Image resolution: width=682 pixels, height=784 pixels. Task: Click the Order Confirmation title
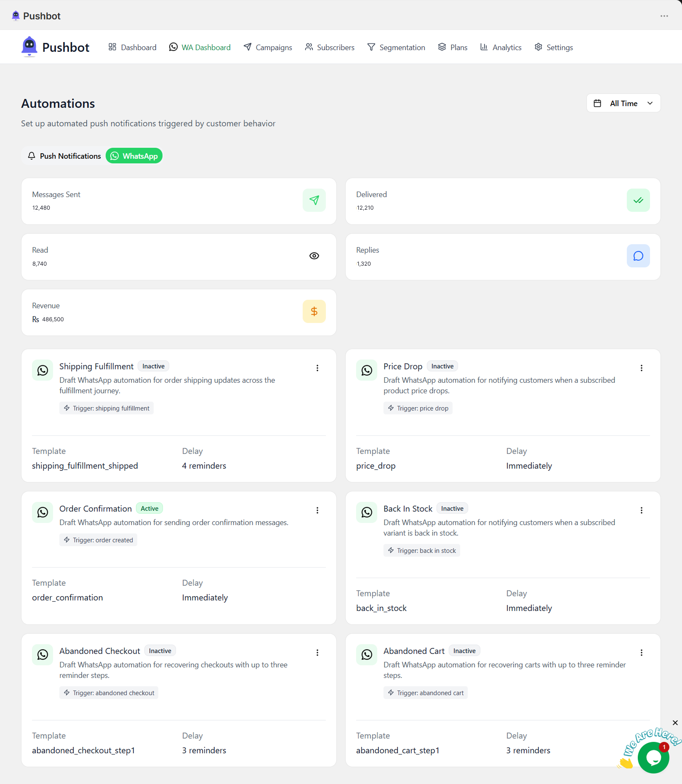pos(96,509)
